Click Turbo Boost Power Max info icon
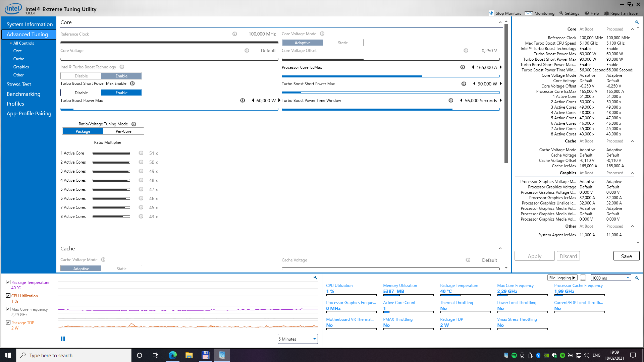The height and width of the screenshot is (362, 644). pos(243,101)
